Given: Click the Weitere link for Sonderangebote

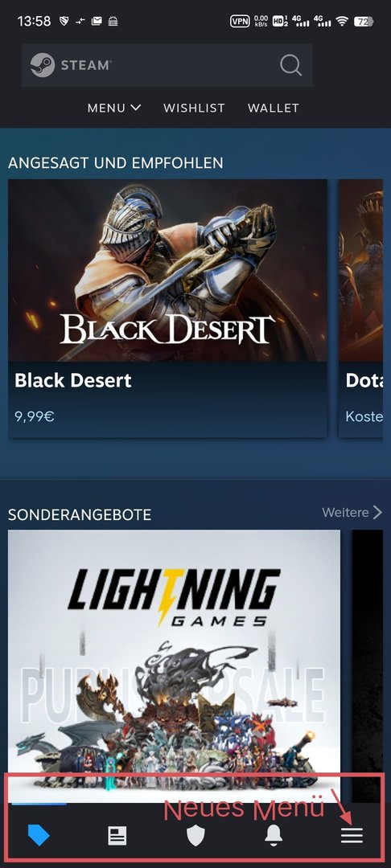Looking at the screenshot, I should [346, 513].
